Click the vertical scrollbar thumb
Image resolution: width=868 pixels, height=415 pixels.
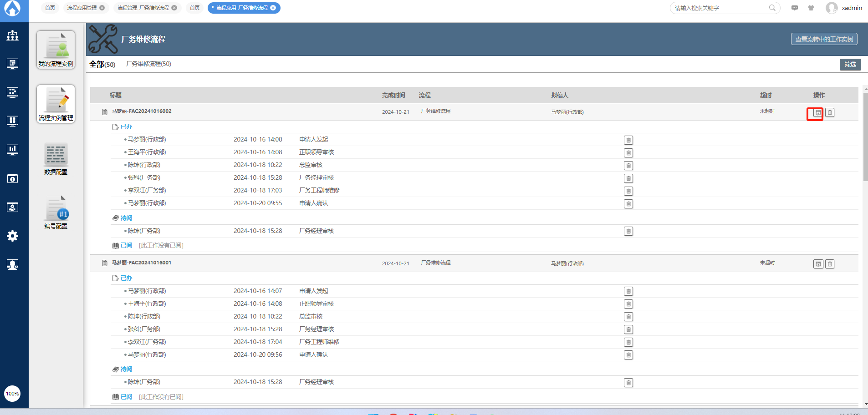(x=866, y=137)
